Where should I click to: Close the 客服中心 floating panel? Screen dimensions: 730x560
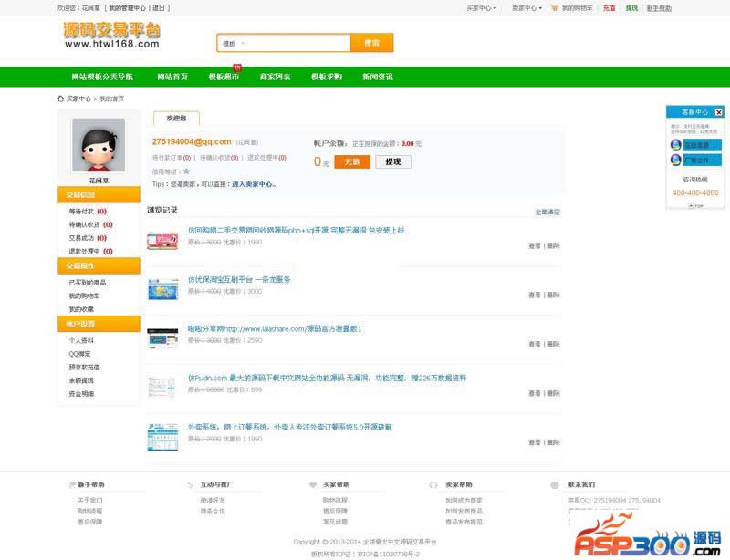718,112
